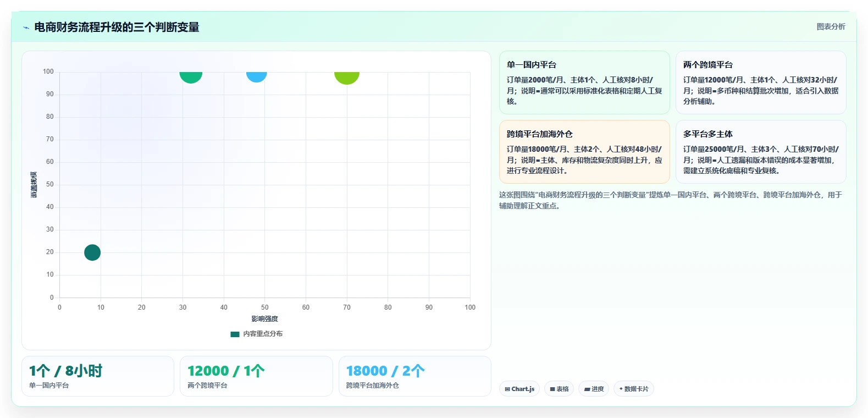Open the 多平台多主体 info card
This screenshot has width=868, height=418.
pos(761,152)
